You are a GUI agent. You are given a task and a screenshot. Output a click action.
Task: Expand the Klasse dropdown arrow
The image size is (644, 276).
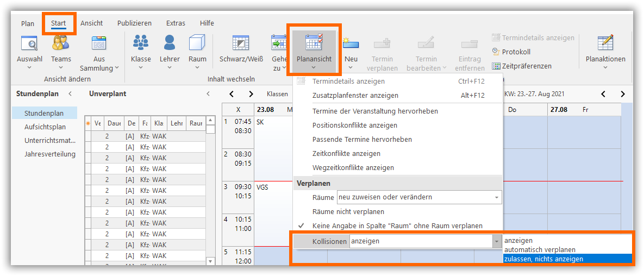tap(141, 68)
